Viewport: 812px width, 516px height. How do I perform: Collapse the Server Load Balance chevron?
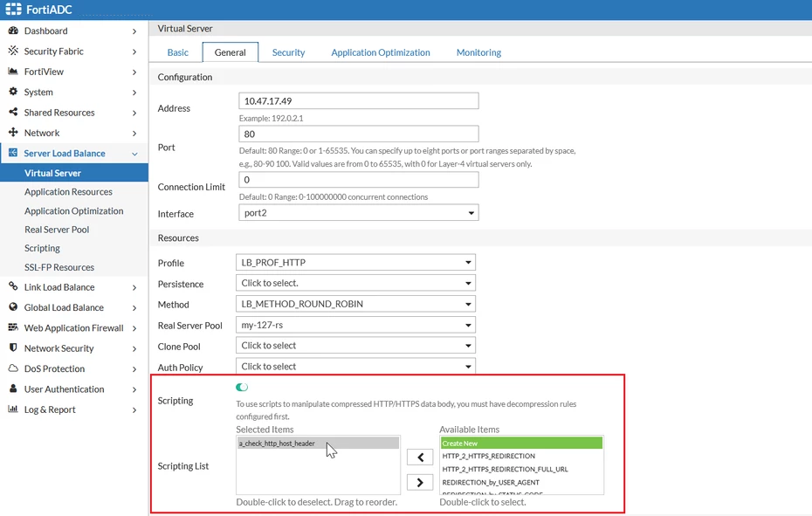click(134, 154)
